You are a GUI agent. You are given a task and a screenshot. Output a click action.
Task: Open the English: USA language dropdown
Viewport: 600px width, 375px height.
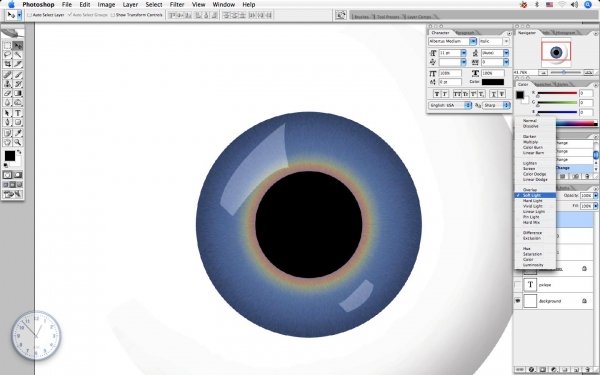pos(450,105)
